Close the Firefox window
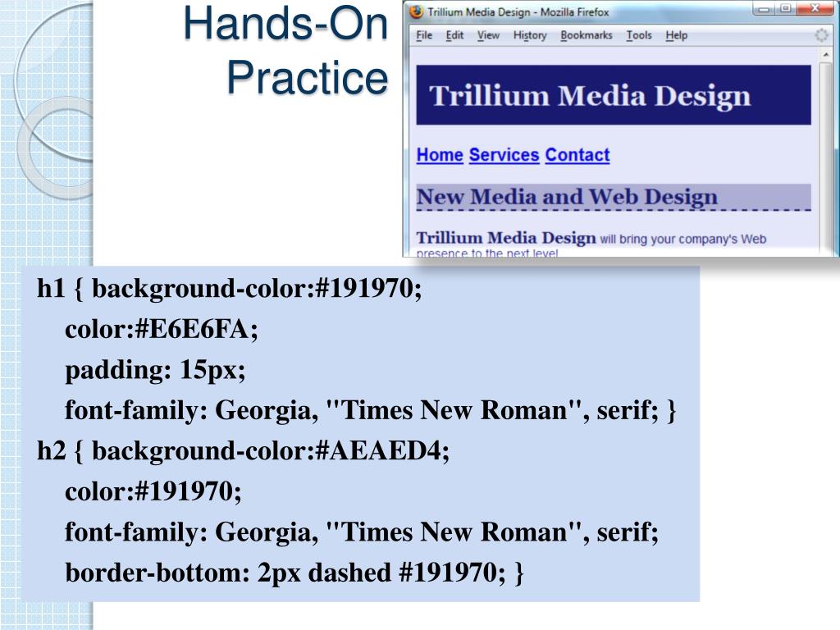The width and height of the screenshot is (840, 630). 815,8
